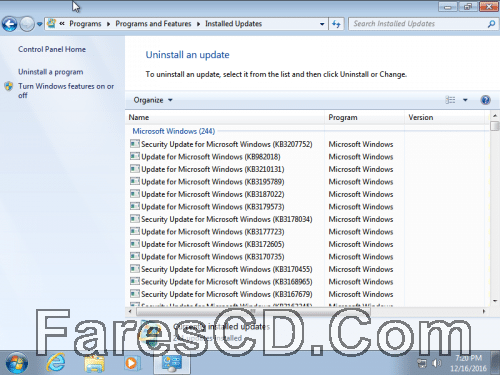Open help with the question mark icon
500x375 pixels.
[486, 100]
